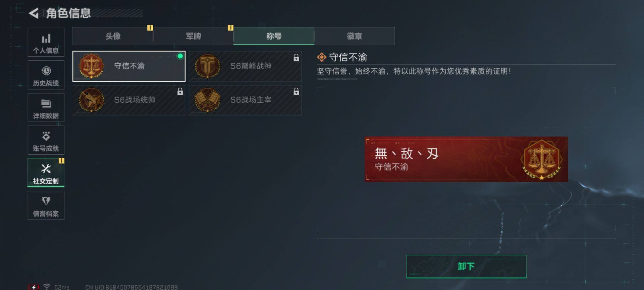644x290 pixels.
Task: Click the back arrow next to 角色信息
Action: [33, 13]
